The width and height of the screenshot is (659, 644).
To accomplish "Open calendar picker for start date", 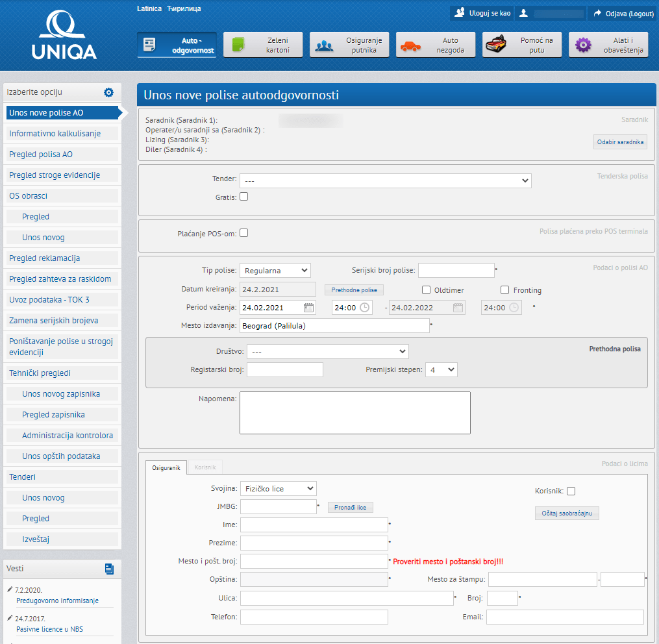I will pos(309,308).
